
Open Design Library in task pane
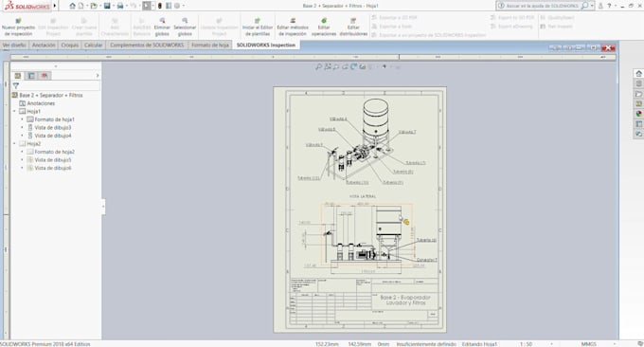coord(638,83)
